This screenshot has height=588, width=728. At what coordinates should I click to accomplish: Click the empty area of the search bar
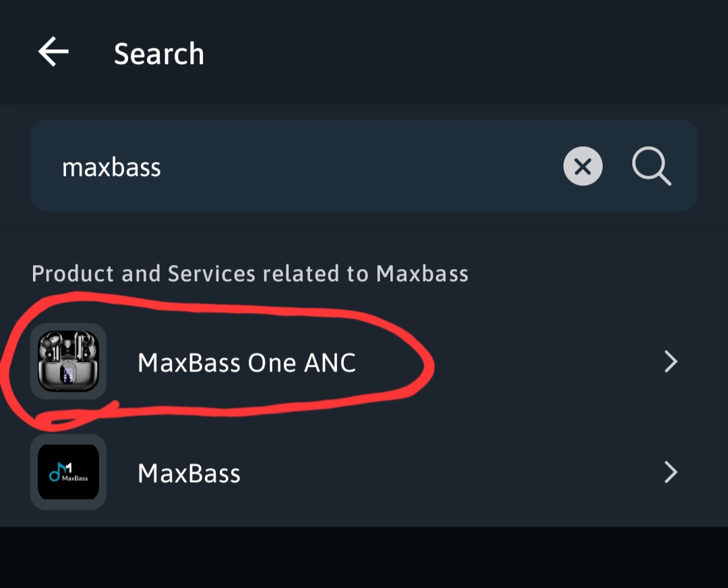point(364,166)
